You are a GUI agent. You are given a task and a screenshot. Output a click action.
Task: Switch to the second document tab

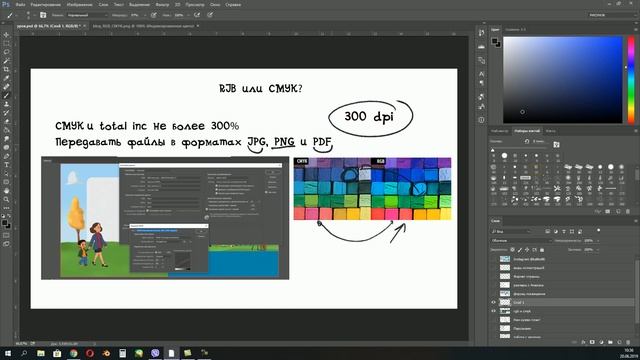143,26
